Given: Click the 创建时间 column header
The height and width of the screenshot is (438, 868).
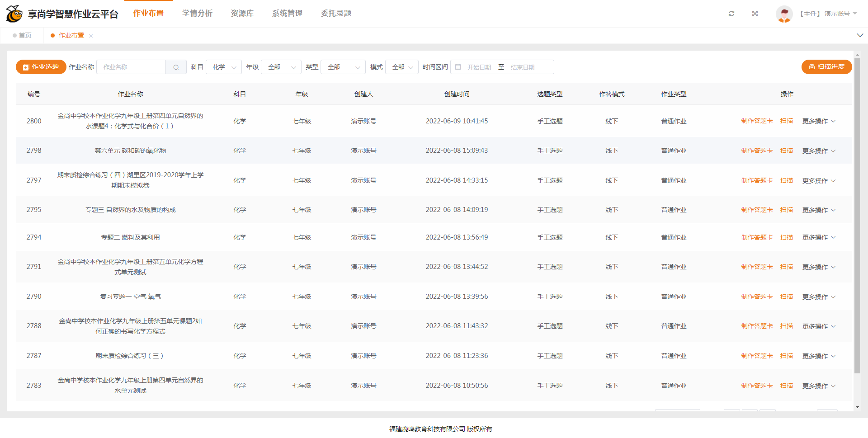Looking at the screenshot, I should point(457,94).
